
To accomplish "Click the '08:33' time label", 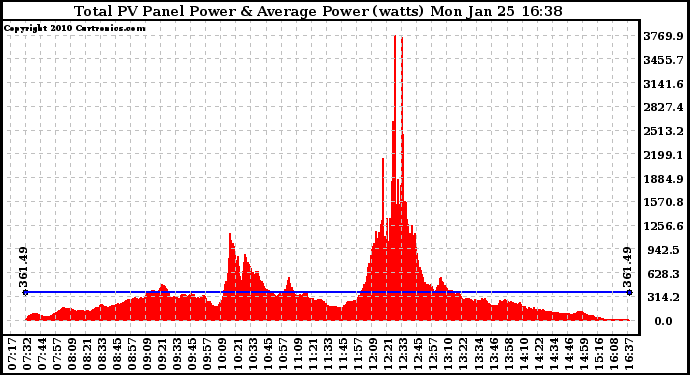I will click(102, 354).
